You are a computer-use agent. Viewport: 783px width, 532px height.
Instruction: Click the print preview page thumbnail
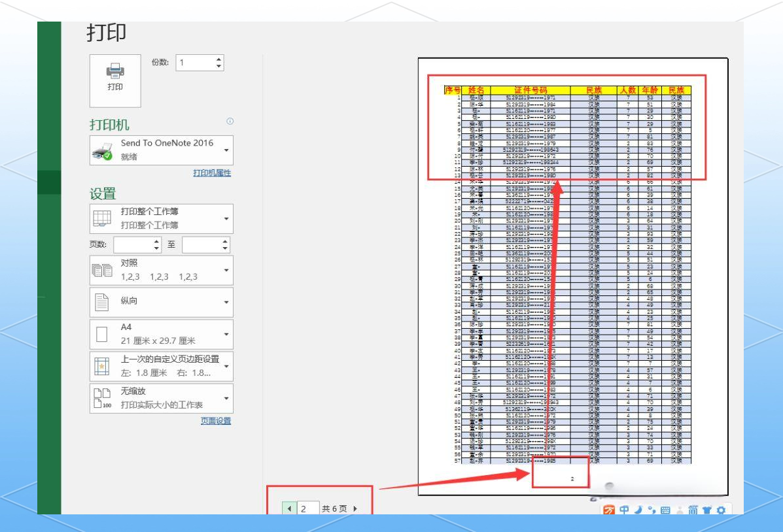point(573,276)
